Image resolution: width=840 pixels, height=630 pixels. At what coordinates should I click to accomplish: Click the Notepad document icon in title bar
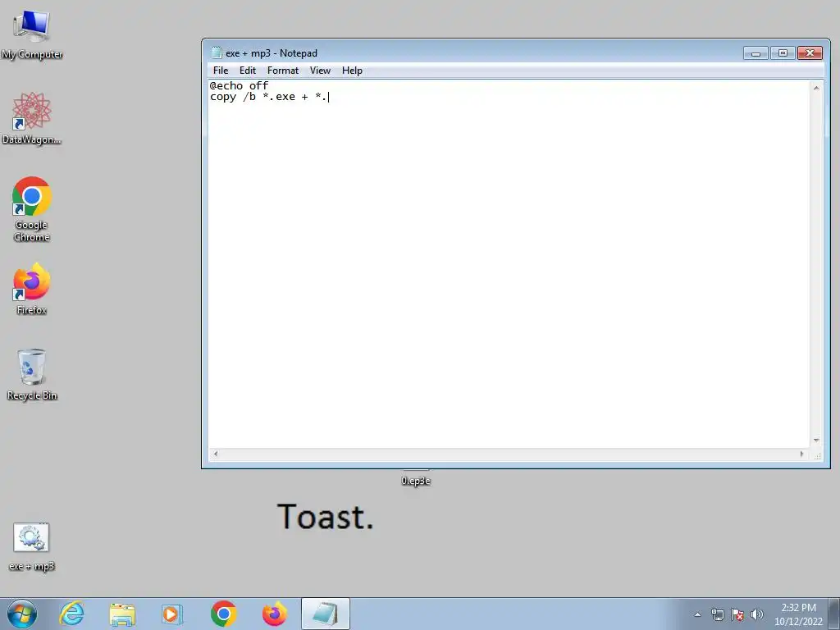click(217, 52)
